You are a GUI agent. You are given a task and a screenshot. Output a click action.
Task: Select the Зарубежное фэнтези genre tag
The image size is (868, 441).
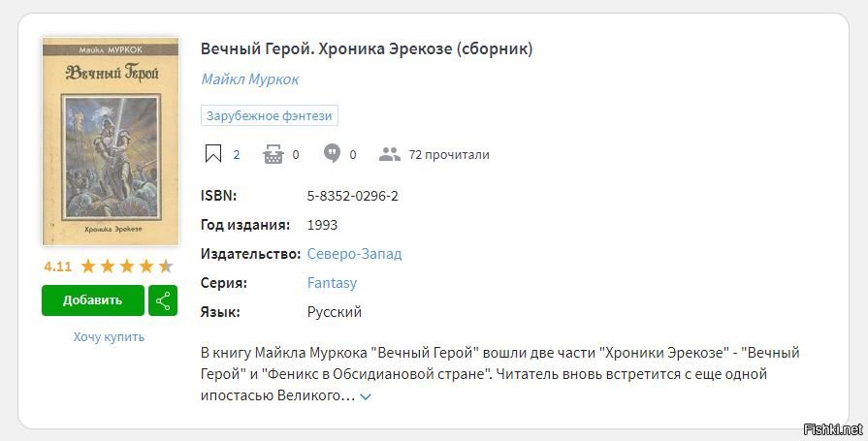[x=270, y=115]
